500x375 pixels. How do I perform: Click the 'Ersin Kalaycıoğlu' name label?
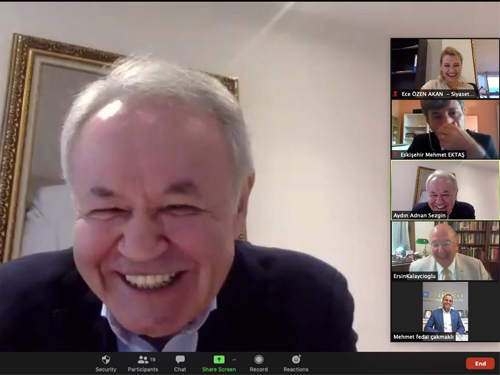pyautogui.click(x=414, y=276)
